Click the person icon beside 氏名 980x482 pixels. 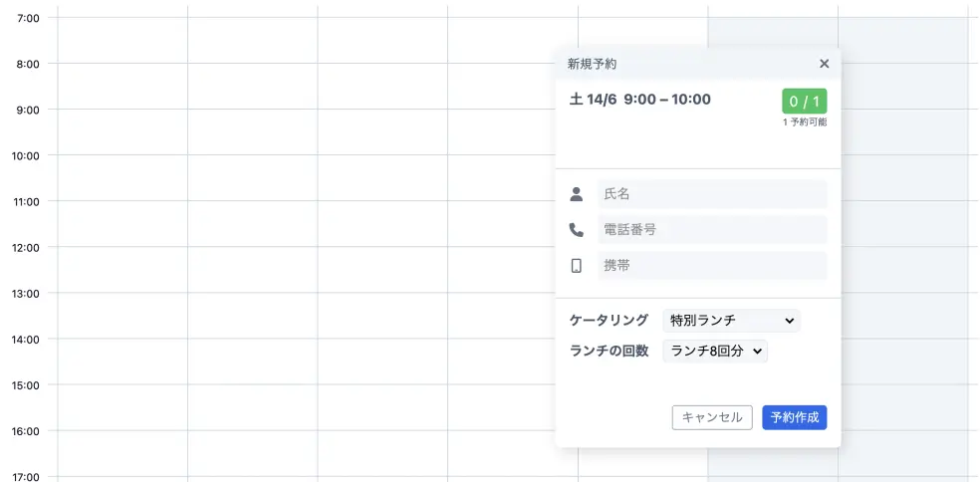point(576,193)
